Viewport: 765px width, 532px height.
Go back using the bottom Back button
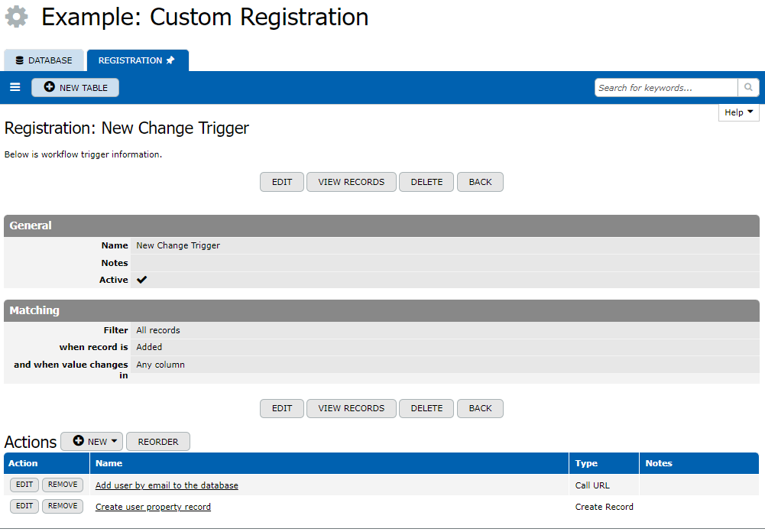480,408
